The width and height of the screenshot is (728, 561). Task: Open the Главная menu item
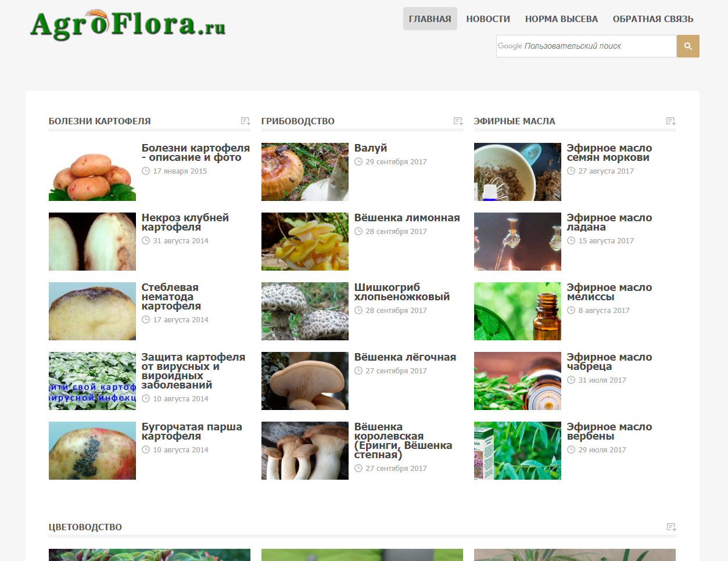point(430,19)
